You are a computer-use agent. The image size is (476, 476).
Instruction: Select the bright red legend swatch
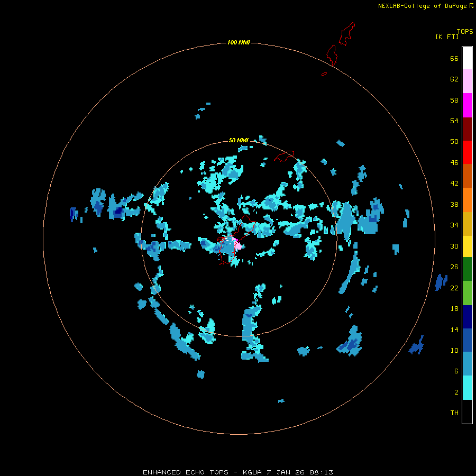467,152
